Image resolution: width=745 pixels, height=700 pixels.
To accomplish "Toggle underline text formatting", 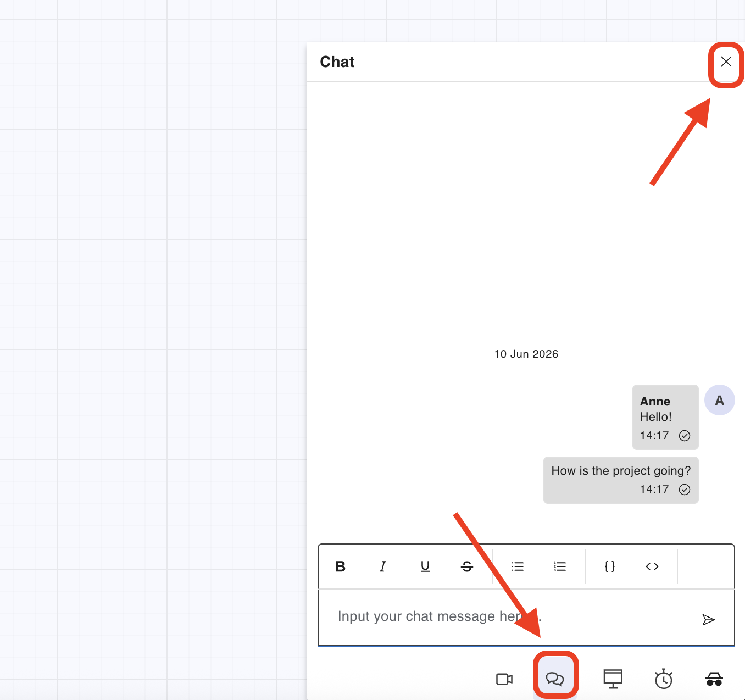I will [x=425, y=566].
